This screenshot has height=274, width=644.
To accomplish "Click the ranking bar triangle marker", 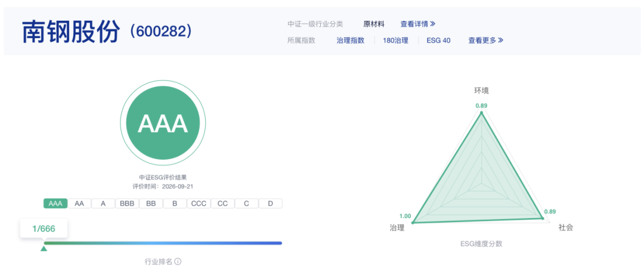I will tap(44, 248).
